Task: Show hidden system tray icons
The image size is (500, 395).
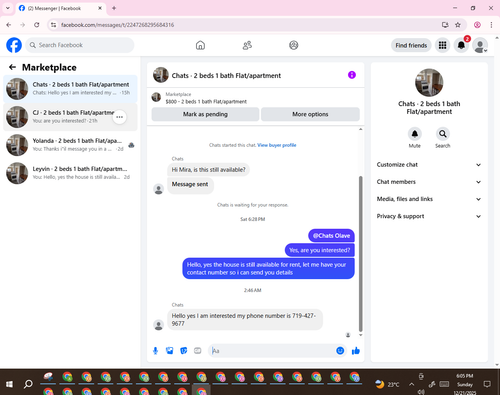Action: click(x=412, y=384)
